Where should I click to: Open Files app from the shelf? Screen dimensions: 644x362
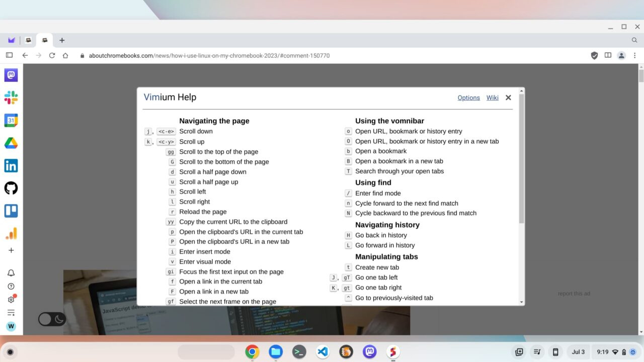(x=276, y=352)
